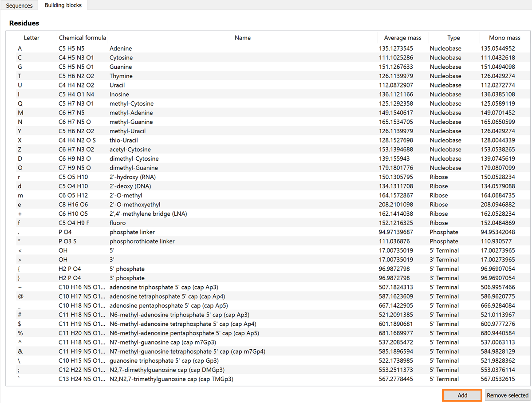Sort residues by the Letter column
The width and height of the screenshot is (532, 403).
coord(31,38)
